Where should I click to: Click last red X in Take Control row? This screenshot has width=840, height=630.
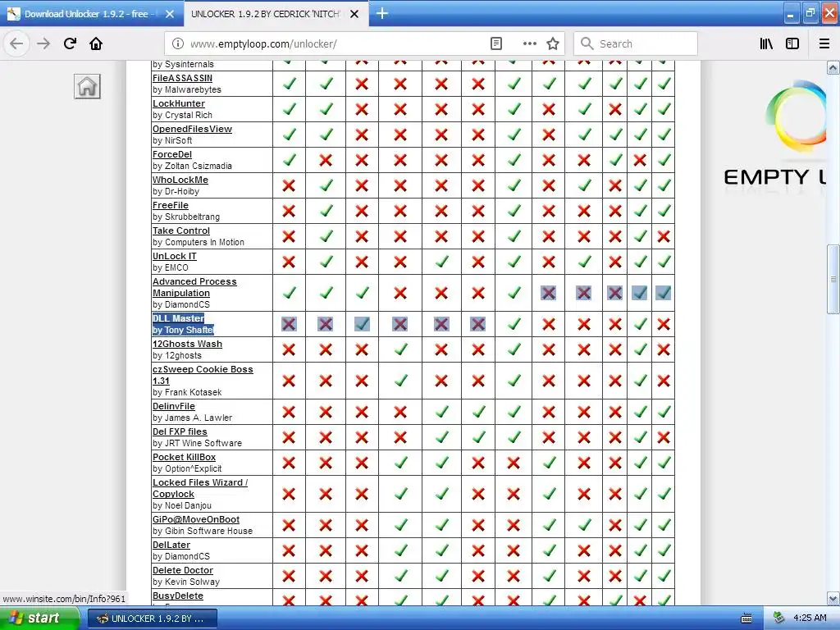click(x=664, y=236)
